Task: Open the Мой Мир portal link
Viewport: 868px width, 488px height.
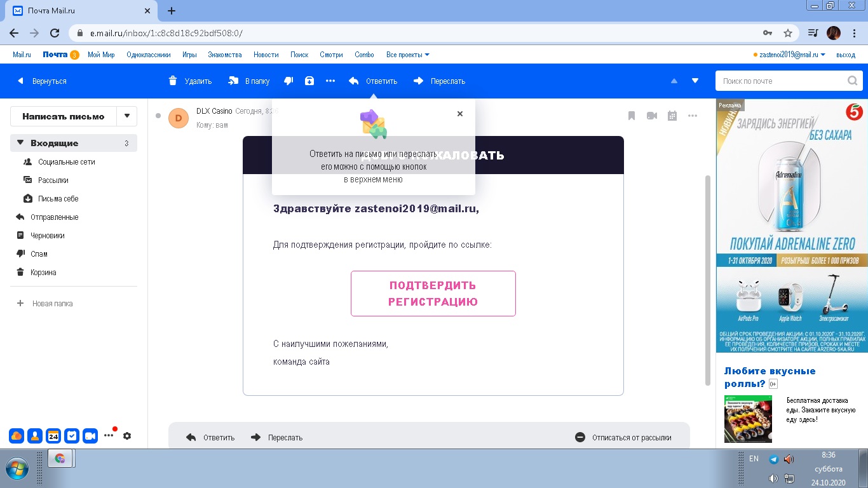Action: 101,55
